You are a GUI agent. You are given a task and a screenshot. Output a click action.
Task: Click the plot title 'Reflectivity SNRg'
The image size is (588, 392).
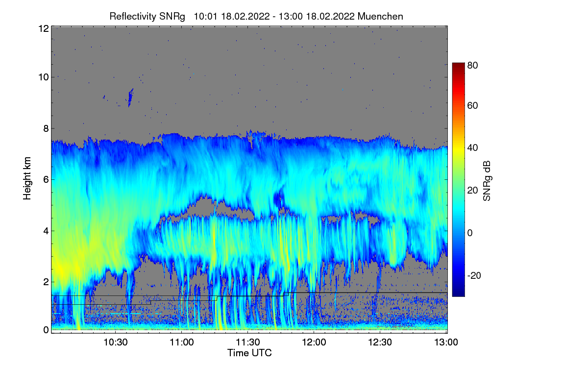147,16
